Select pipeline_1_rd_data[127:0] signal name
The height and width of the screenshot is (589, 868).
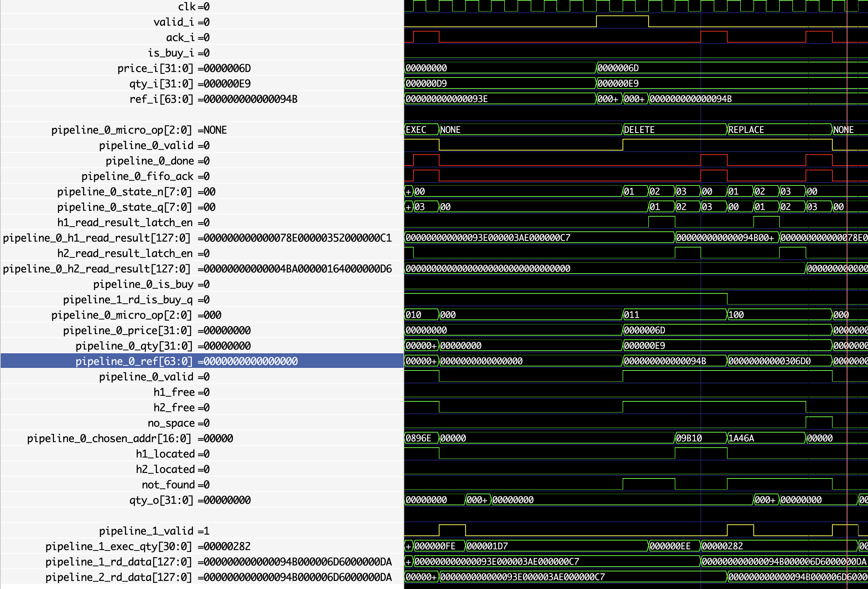118,561
